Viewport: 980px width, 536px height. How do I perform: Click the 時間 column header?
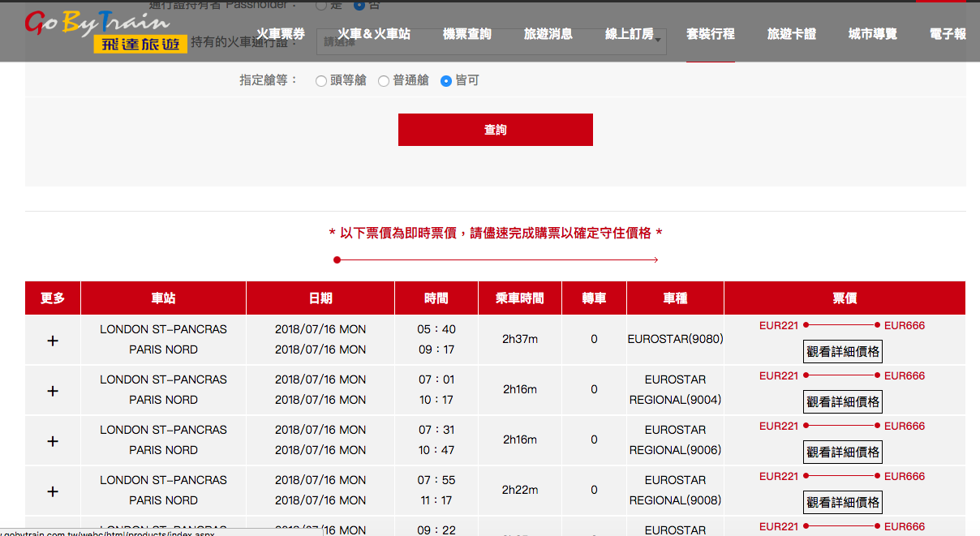[436, 298]
